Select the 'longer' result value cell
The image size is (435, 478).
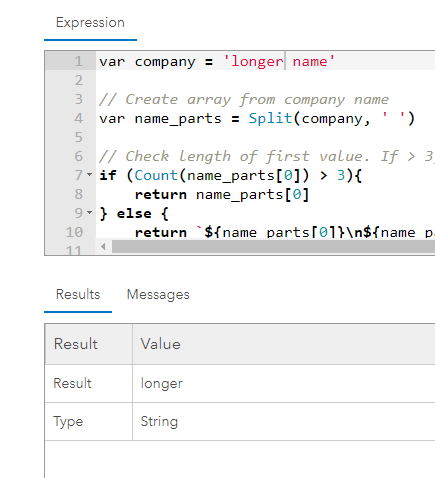[x=284, y=383]
